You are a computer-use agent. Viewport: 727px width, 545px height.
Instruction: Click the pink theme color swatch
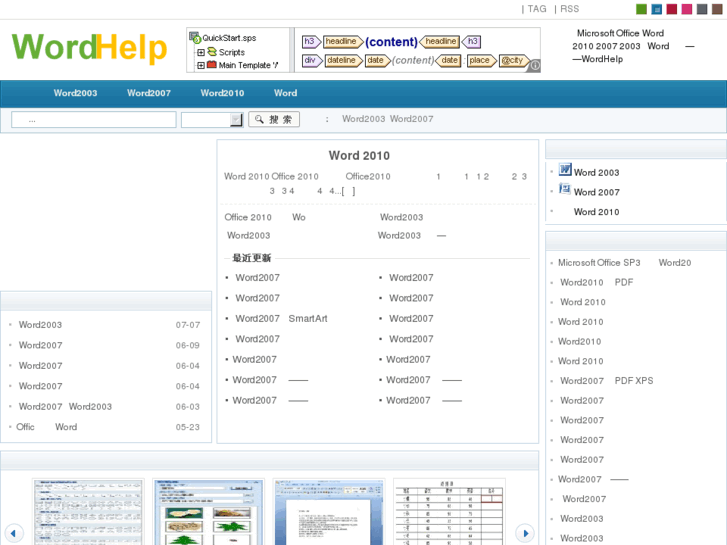pos(687,9)
